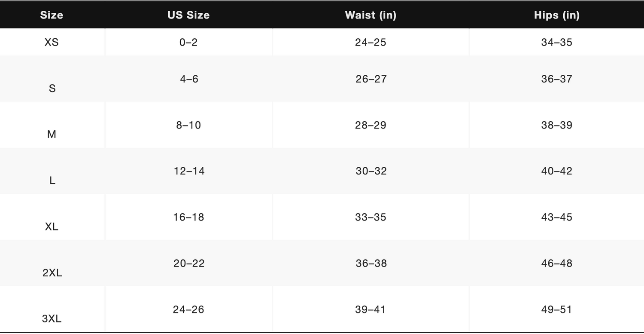Screen dimensions: 644x334
Task: Click US size 16–18 cell
Action: point(188,217)
